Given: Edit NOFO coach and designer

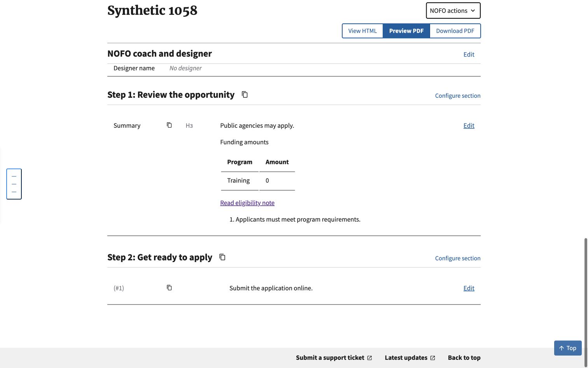Looking at the screenshot, I should (x=469, y=55).
